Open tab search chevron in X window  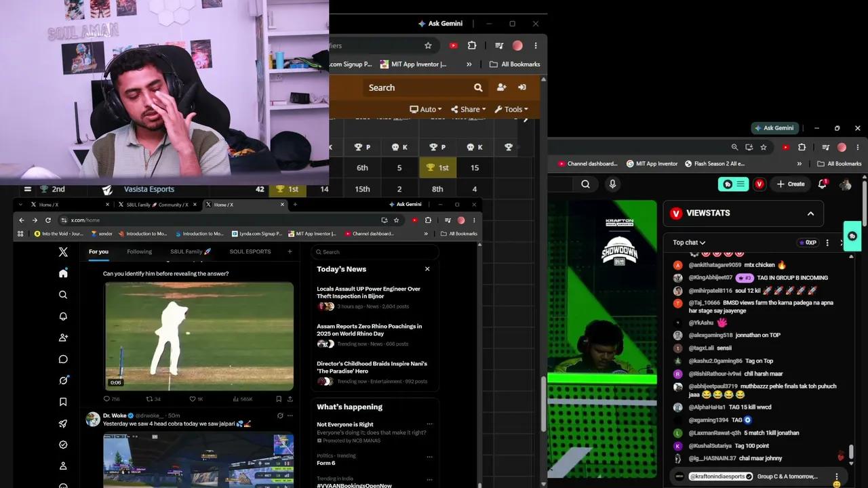click(x=20, y=204)
